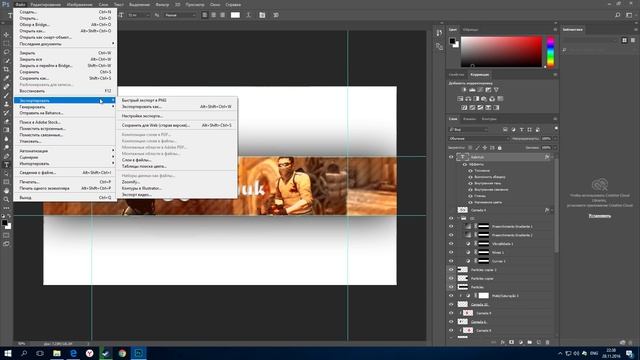
Task: Expand the Camada 4 layer effects
Action: (x=552, y=210)
